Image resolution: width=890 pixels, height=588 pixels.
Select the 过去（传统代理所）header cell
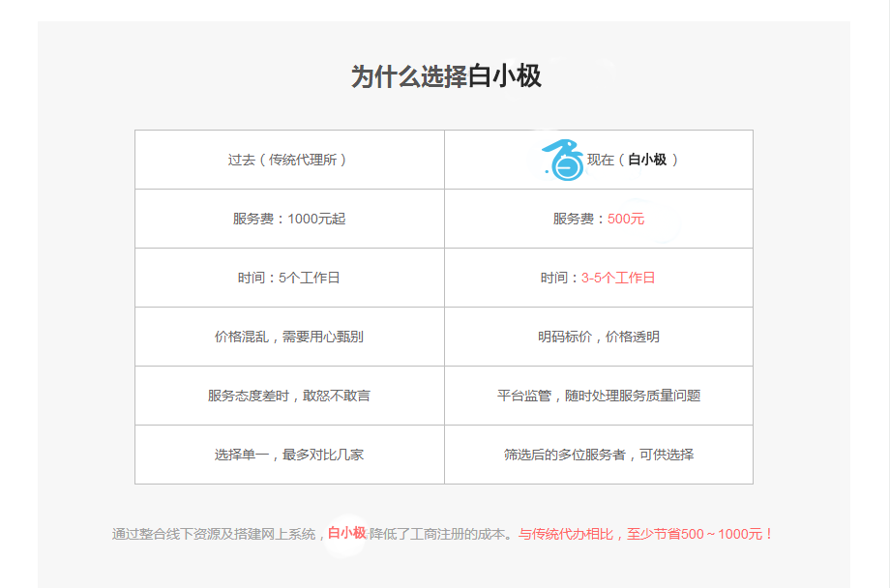tap(288, 160)
